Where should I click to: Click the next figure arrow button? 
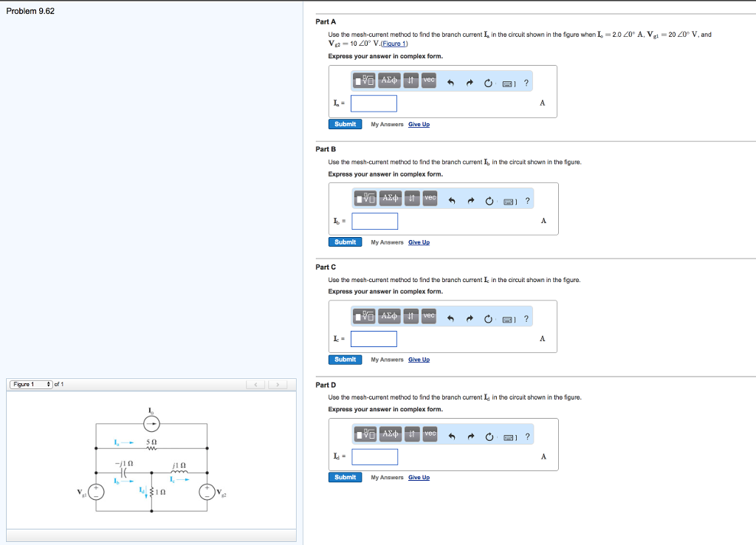277,384
